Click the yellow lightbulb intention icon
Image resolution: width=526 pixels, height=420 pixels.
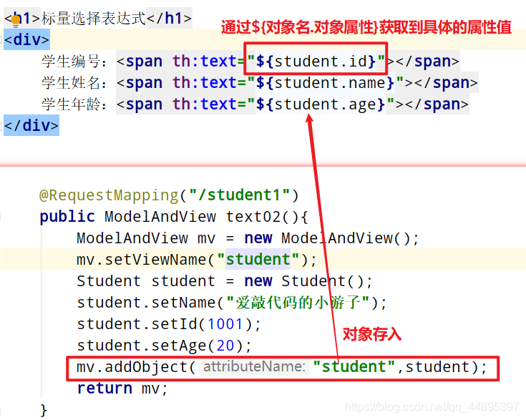[16, 21]
